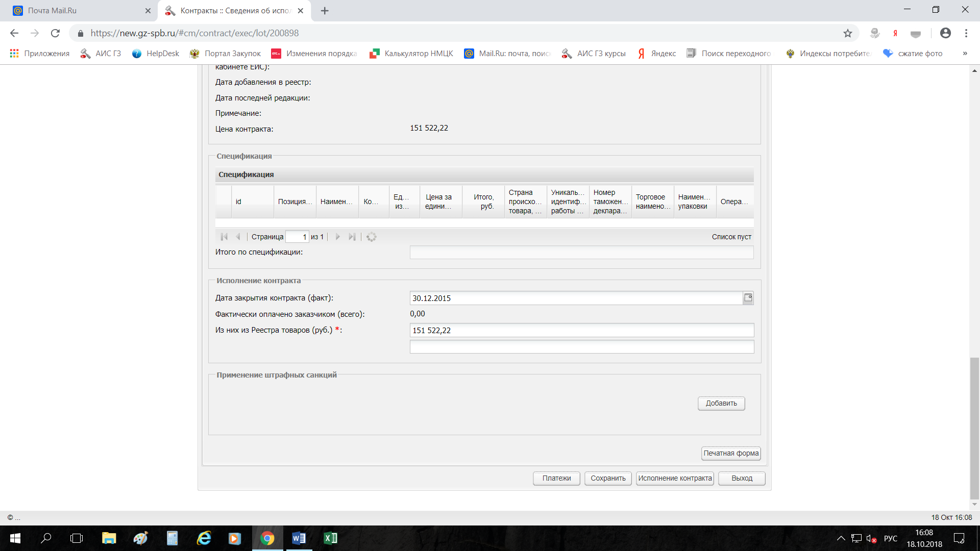Go to previous specification page
Screen dimensions: 980x551
(x=238, y=237)
